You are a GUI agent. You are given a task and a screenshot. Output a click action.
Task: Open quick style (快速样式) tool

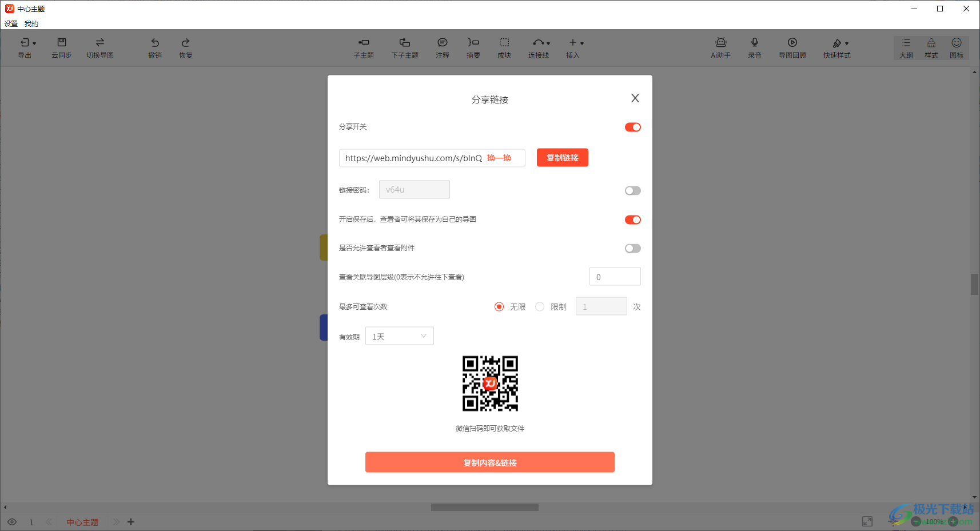(837, 48)
